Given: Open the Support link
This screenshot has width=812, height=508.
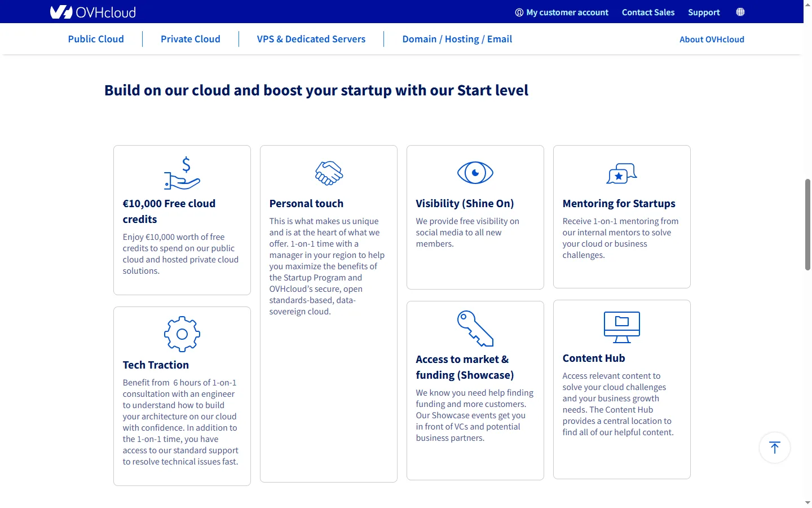Looking at the screenshot, I should click(704, 12).
